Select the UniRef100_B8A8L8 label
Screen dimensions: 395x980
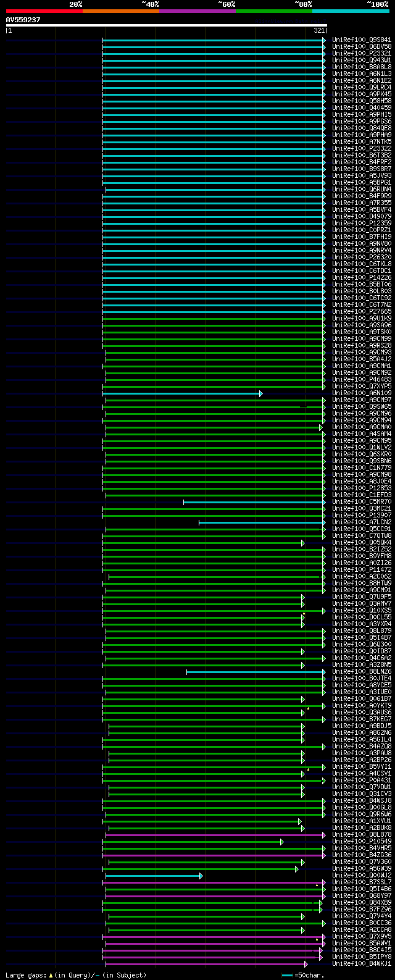point(362,67)
